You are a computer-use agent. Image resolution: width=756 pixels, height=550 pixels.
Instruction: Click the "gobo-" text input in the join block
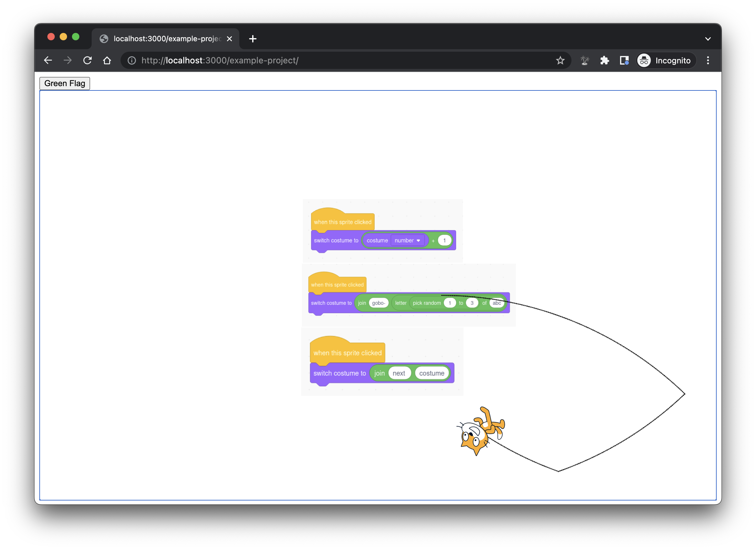(379, 303)
